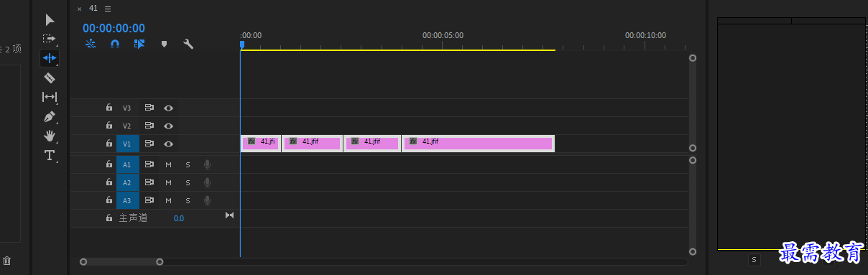Click the horizontal timeline zoom scrollbar
The width and height of the screenshot is (868, 275).
coord(121,262)
